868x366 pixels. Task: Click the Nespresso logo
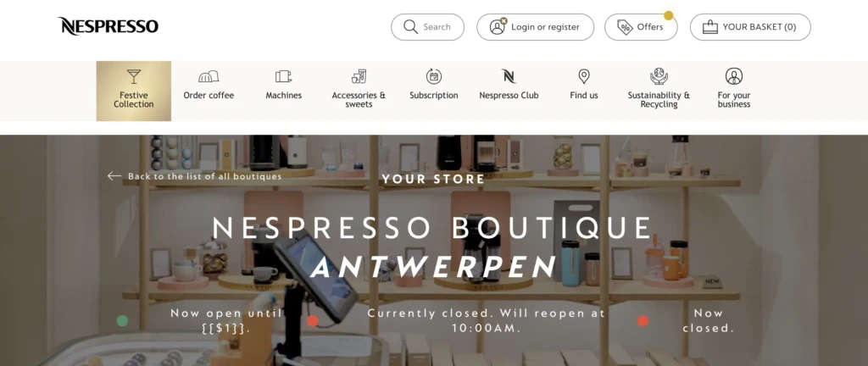108,26
